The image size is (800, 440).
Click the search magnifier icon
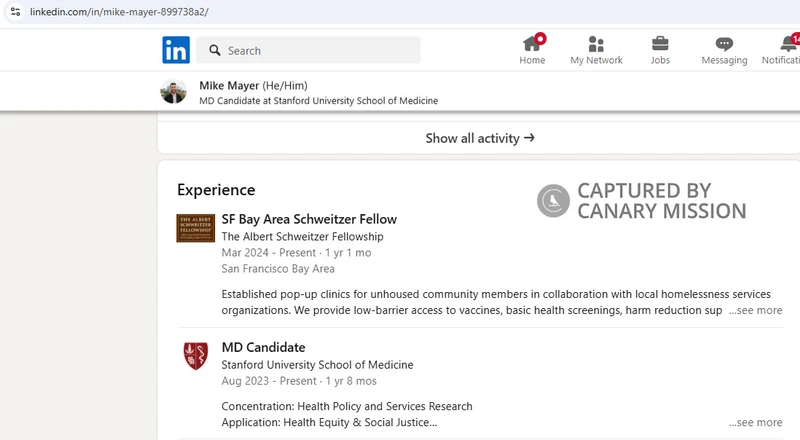215,50
